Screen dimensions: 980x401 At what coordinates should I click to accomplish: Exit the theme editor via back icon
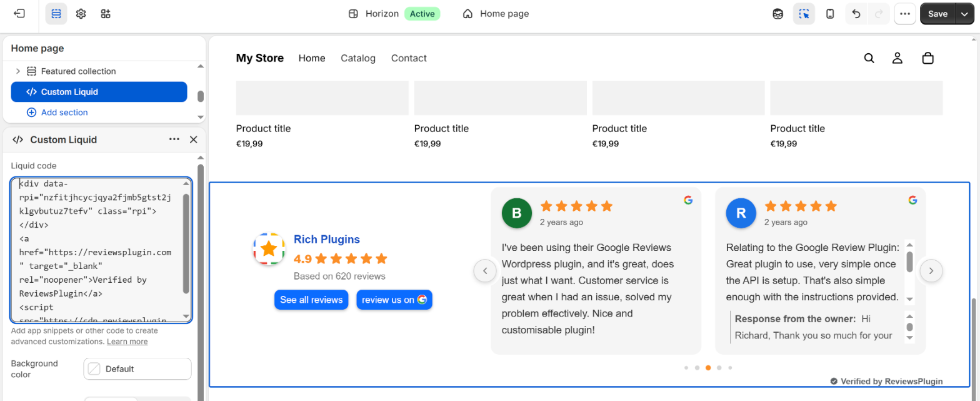pyautogui.click(x=19, y=14)
